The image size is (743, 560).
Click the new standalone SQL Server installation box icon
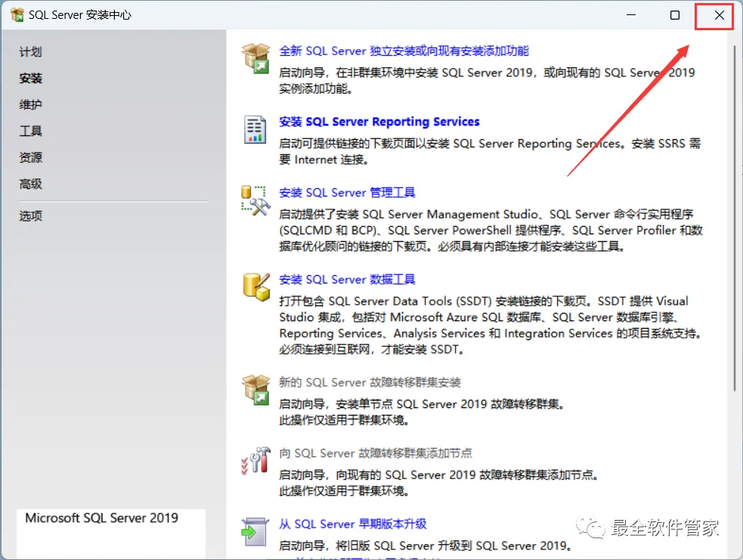(x=256, y=59)
